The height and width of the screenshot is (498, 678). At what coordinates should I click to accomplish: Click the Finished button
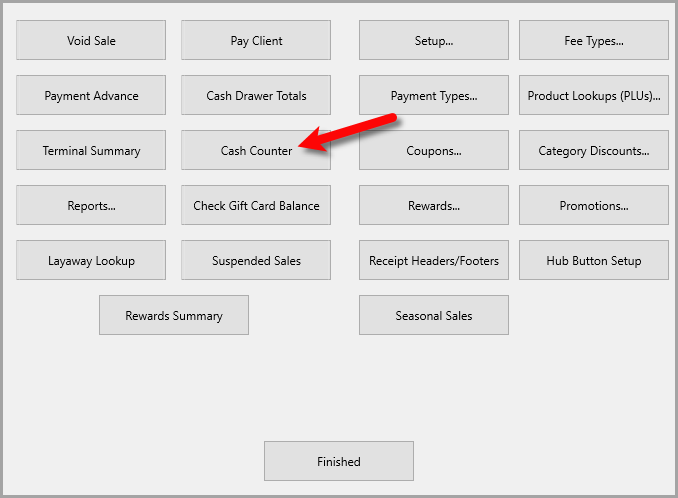coord(339,461)
